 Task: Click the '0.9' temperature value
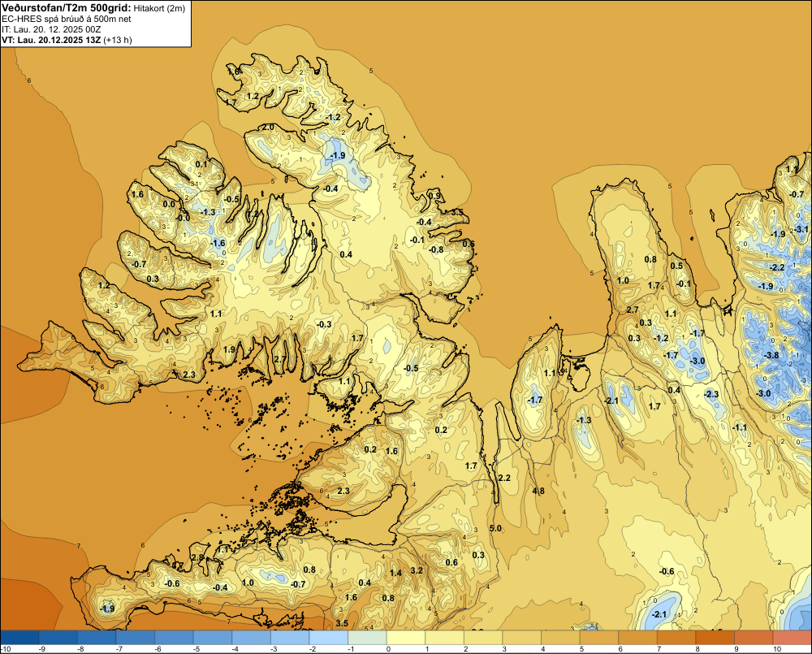[x=435, y=196]
